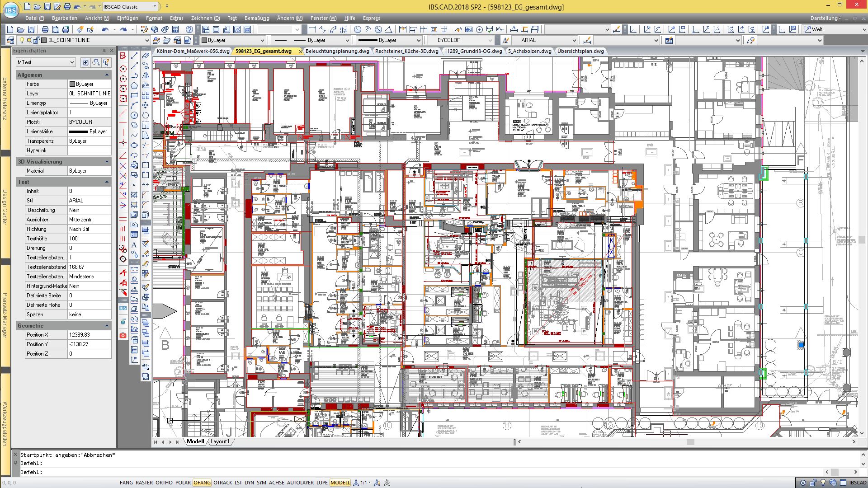Select the Revision cloud tool
This screenshot has width=868, height=488.
[134, 125]
